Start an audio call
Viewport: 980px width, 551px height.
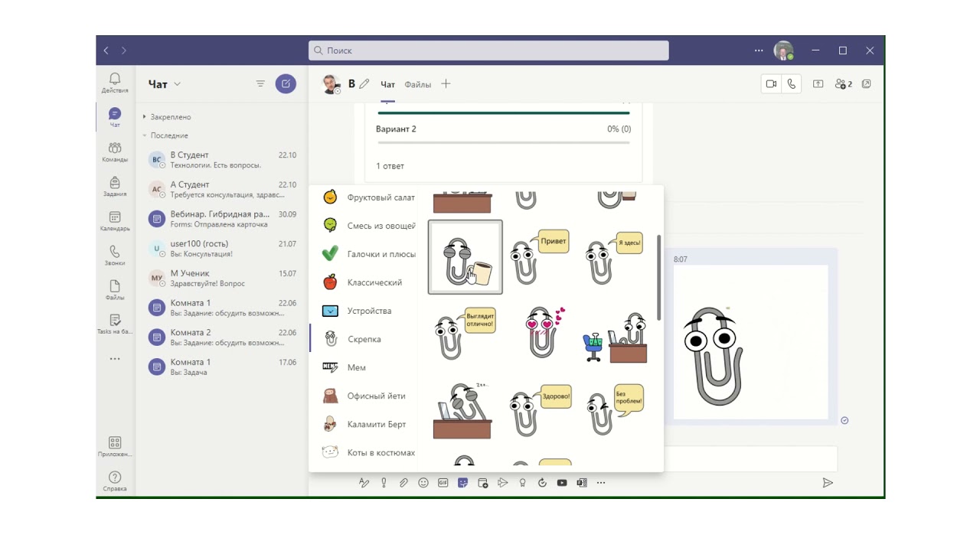(x=792, y=84)
